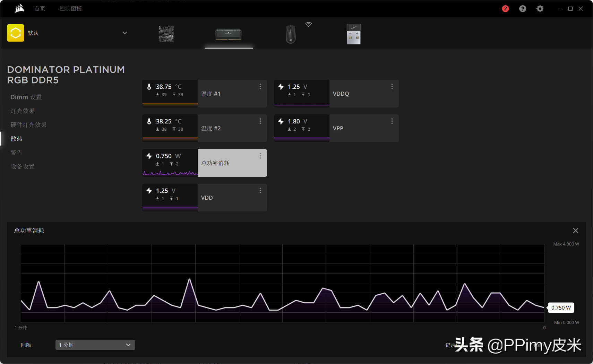593x364 pixels.
Task: Click the 0.750 W power reading tile
Action: (x=170, y=163)
